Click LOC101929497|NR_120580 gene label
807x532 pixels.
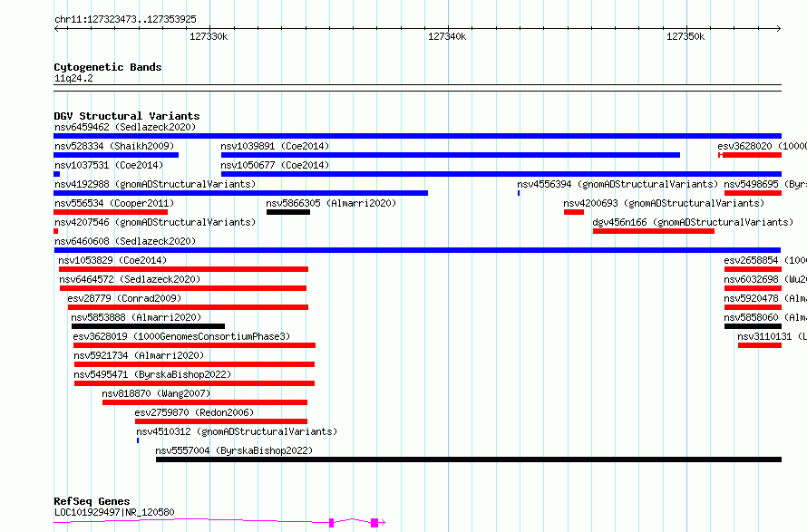pos(114,512)
